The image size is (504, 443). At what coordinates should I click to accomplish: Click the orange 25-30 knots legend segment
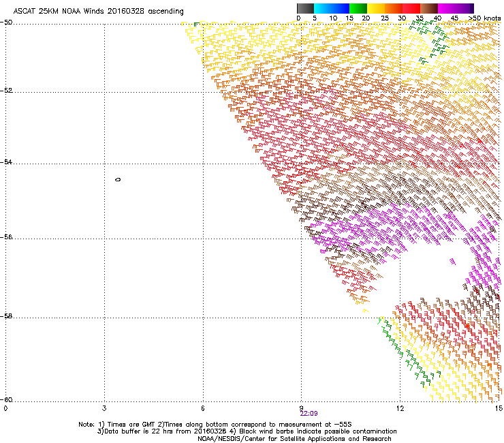pos(394,8)
